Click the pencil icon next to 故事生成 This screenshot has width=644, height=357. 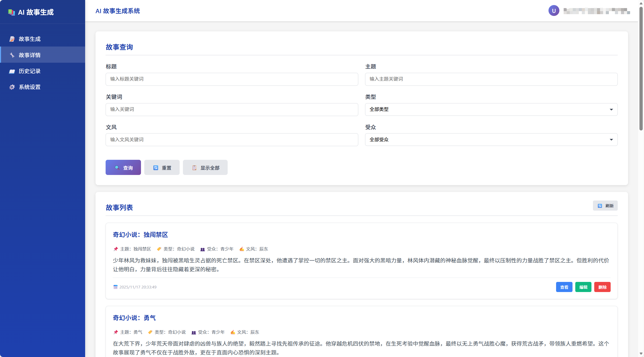(x=12, y=39)
